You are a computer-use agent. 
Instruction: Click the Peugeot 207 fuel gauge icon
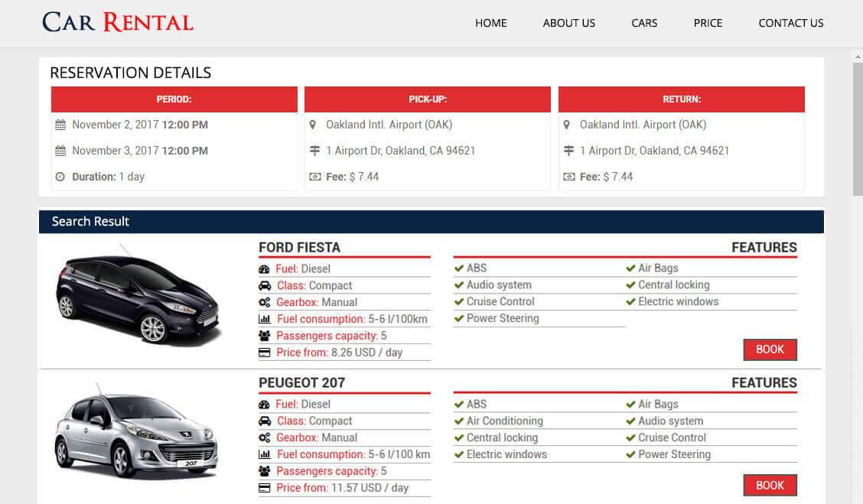click(264, 405)
